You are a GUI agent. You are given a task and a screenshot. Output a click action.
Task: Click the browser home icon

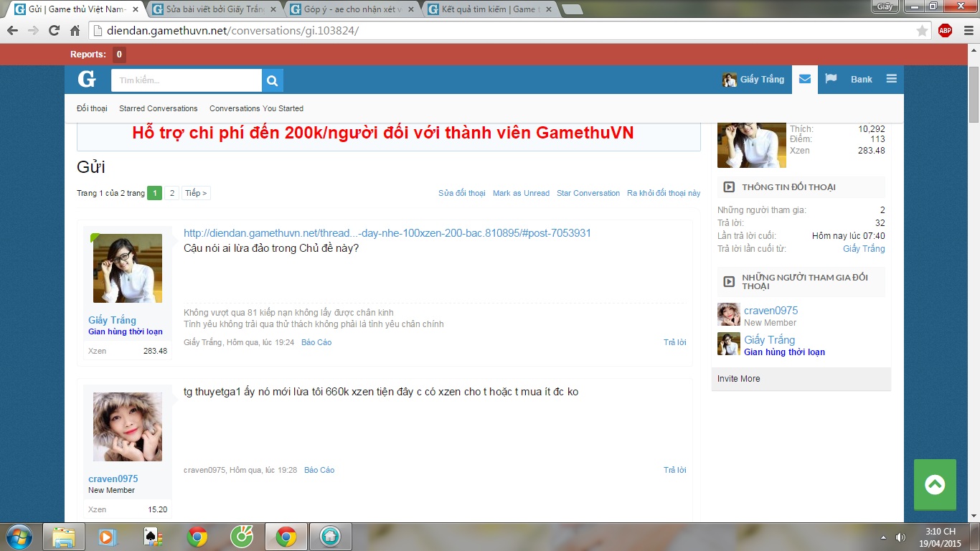tap(75, 31)
